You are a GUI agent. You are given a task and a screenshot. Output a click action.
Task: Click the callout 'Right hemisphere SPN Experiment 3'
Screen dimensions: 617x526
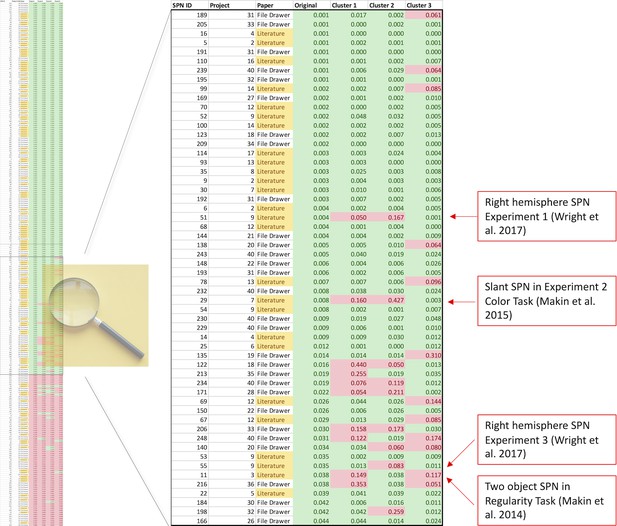(547, 439)
